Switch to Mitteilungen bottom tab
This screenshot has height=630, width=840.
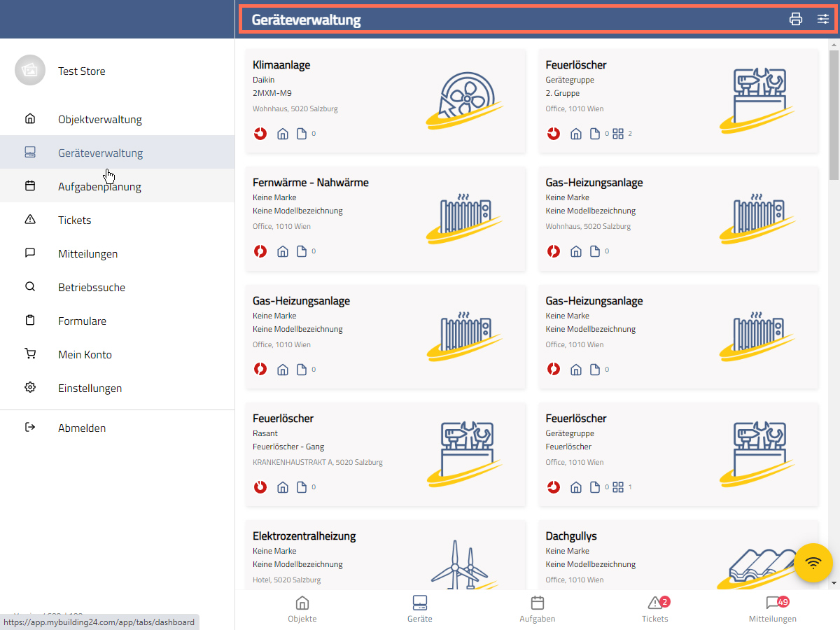pyautogui.click(x=773, y=608)
